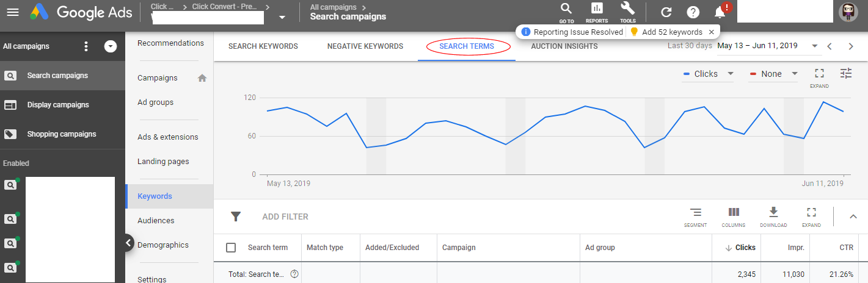Click Reporting Issue Resolved notification
This screenshot has width=868, height=283.
point(572,32)
